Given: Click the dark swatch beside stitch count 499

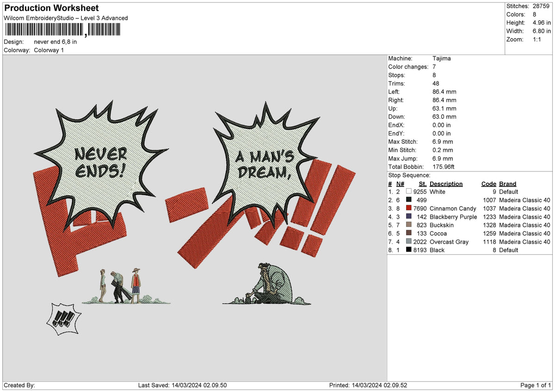Looking at the screenshot, I should tap(409, 200).
